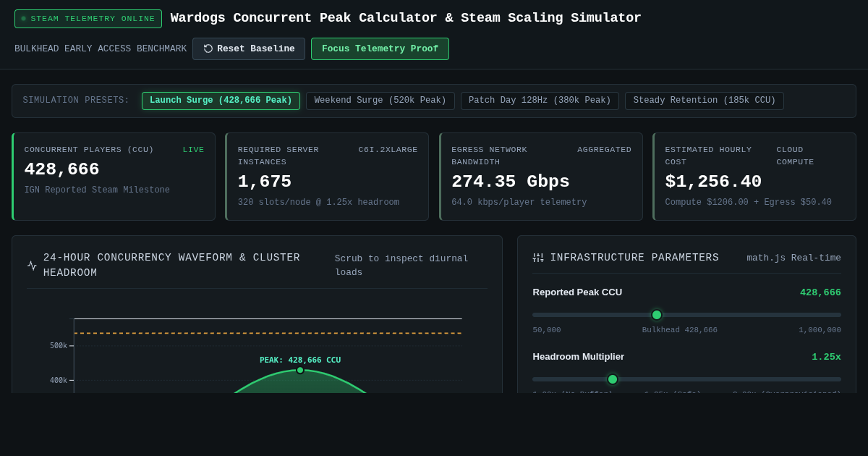Select the Launch Surge (428,666 Peak) preset
Image resolution: width=868 pixels, height=456 pixels.
(221, 101)
